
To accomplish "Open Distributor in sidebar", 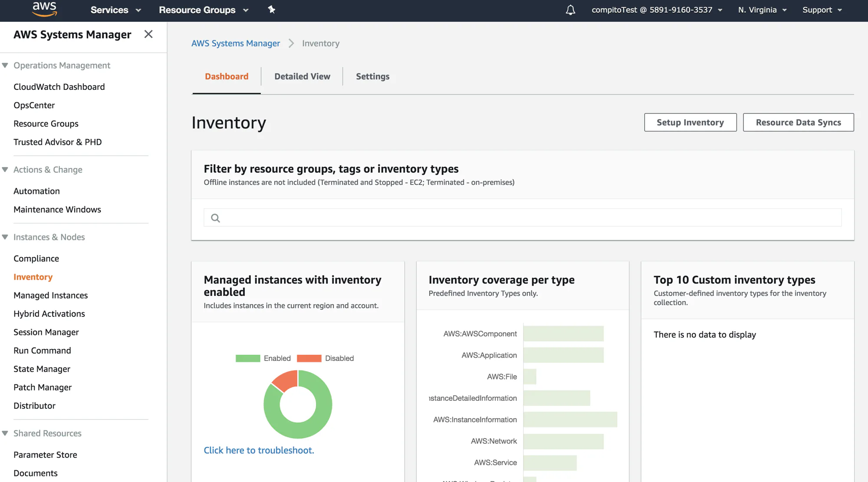I will [x=34, y=406].
